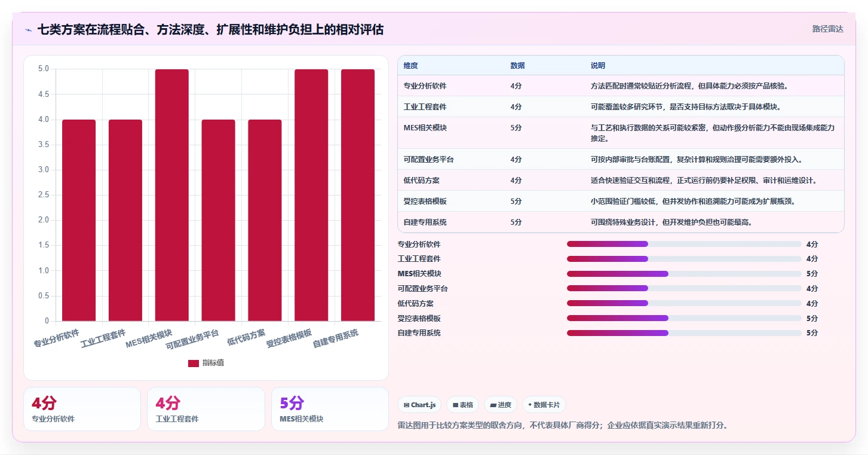Click the footer note starting 雷达图用于比较方案类型
The height and width of the screenshot is (455, 868).
tap(562, 426)
